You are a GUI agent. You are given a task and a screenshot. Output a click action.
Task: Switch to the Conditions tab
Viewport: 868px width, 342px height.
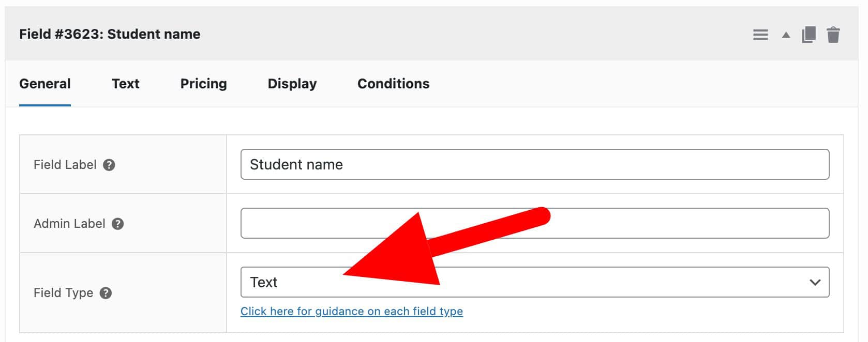393,83
